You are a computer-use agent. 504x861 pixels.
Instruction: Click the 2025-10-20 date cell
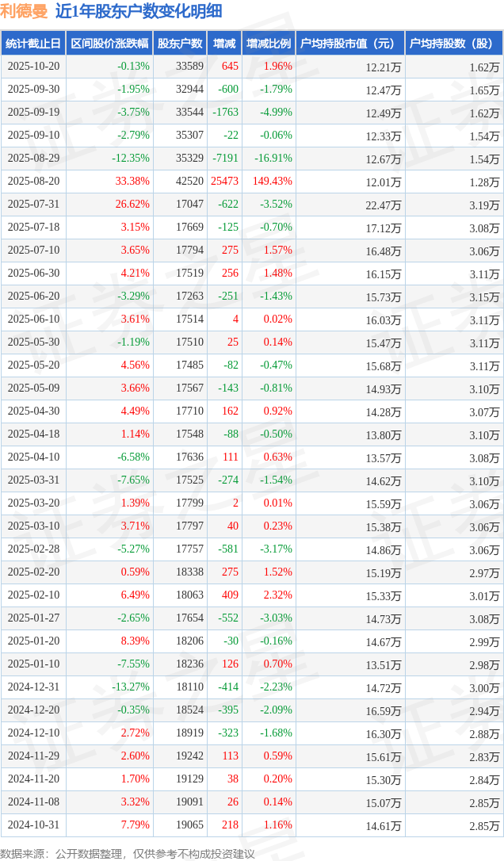coord(33,67)
